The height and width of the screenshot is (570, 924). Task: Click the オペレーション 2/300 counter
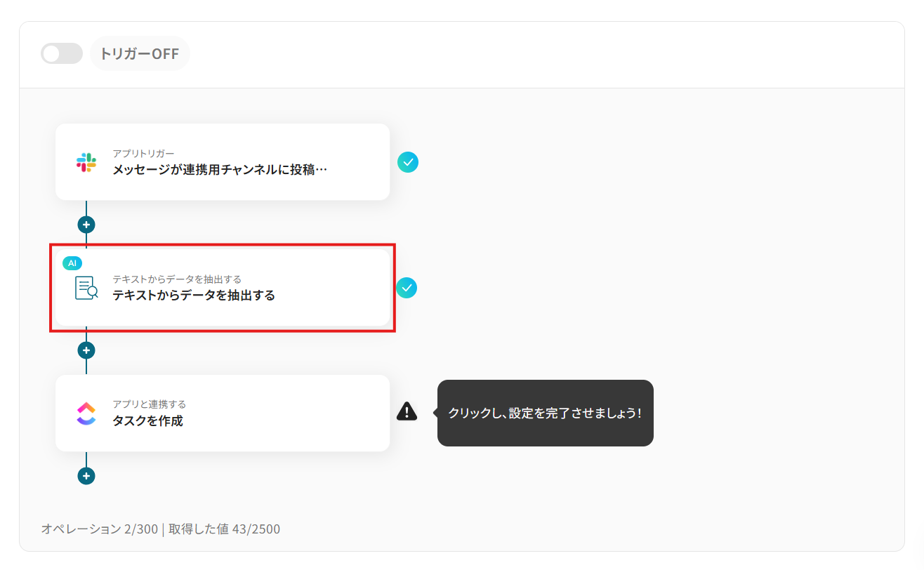100,529
